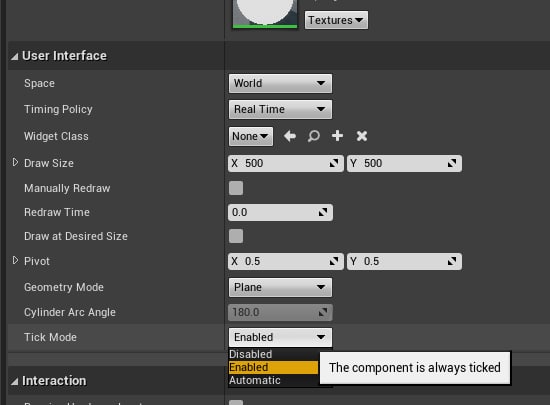Screen dimensions: 550x405
Task: Open the Timing Policy Real Time dropdown
Action: (280, 109)
